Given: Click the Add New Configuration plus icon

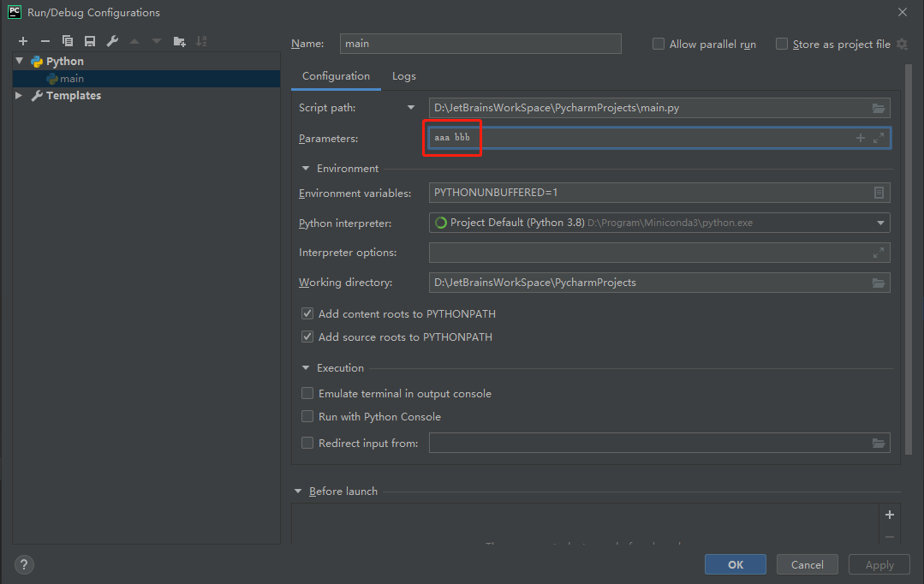Looking at the screenshot, I should point(23,41).
